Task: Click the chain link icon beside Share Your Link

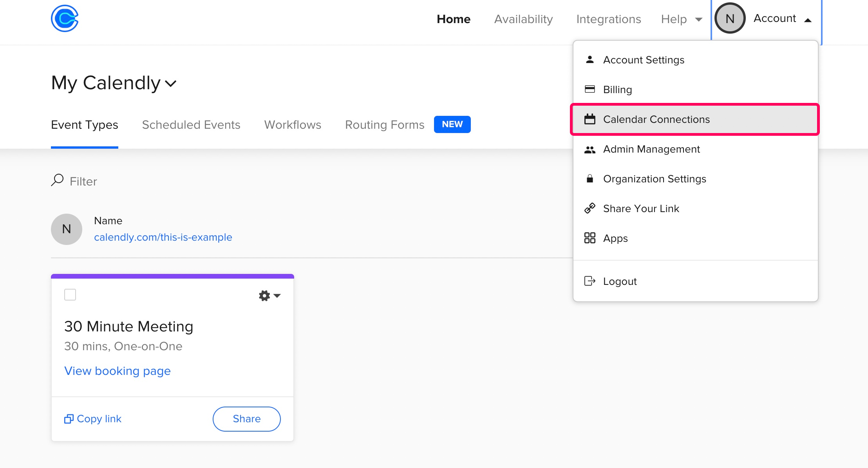Action: click(590, 208)
